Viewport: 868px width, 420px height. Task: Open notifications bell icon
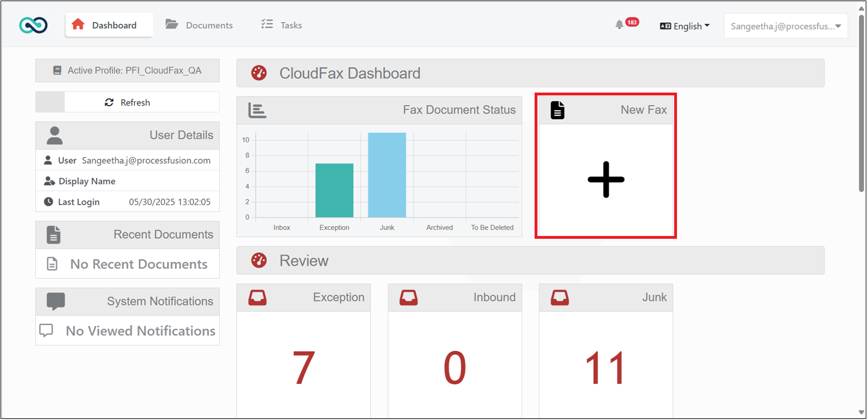(619, 24)
